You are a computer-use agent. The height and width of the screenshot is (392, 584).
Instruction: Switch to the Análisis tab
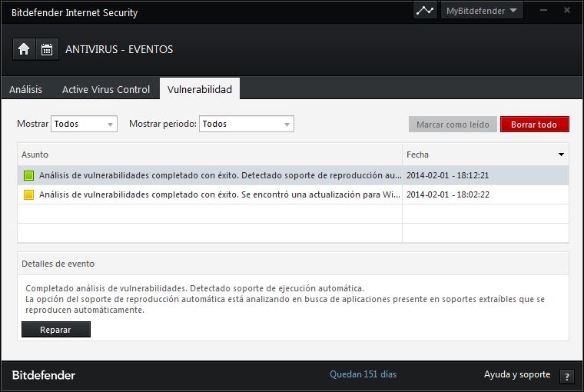pyautogui.click(x=25, y=89)
